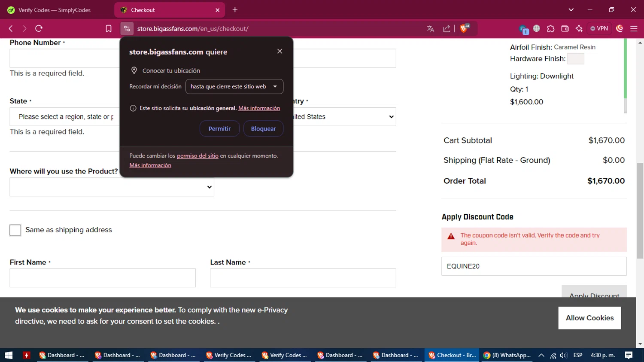Open extension icon with badge 1
Image resolution: width=644 pixels, height=362 pixels.
[523, 29]
